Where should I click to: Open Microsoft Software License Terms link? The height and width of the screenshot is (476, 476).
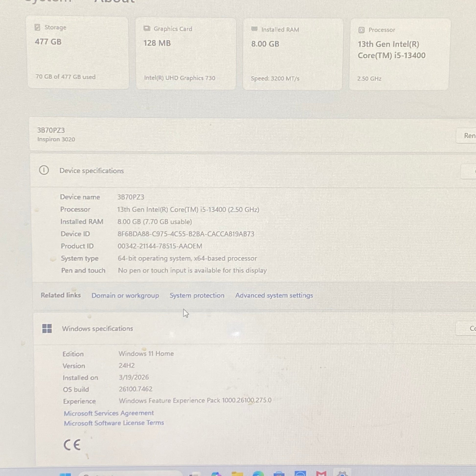[114, 423]
